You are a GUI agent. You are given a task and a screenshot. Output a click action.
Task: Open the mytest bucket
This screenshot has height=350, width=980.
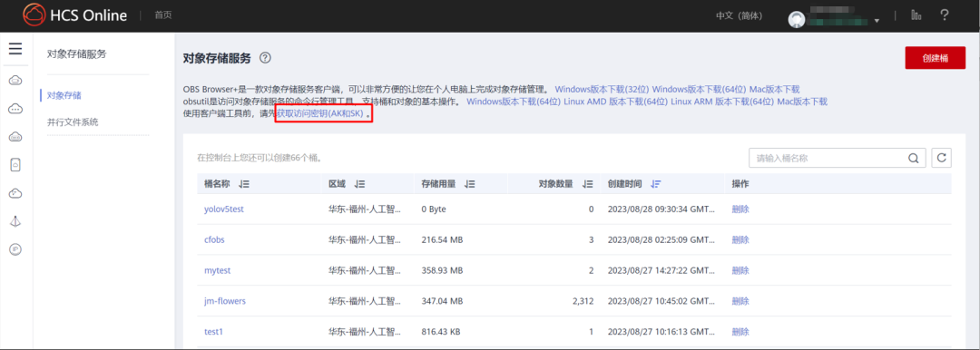pyautogui.click(x=218, y=270)
